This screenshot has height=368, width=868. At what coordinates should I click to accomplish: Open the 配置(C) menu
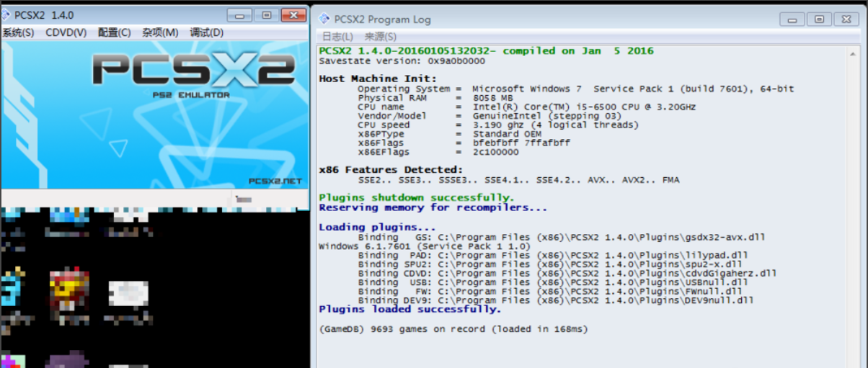[115, 32]
